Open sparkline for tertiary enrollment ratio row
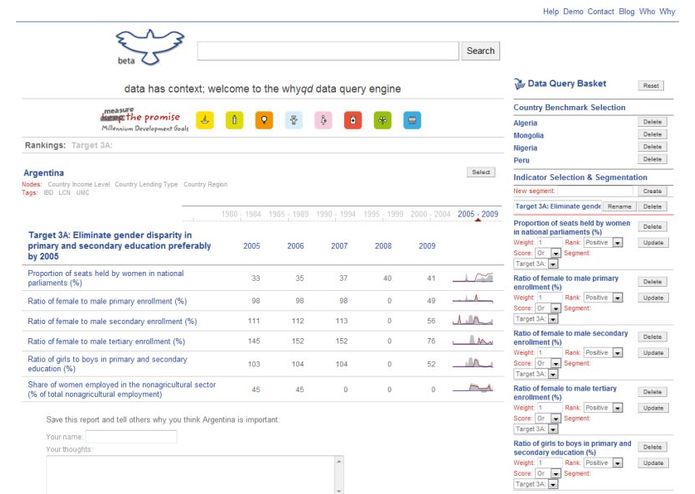Image resolution: width=695 pixels, height=494 pixels. 473,340
